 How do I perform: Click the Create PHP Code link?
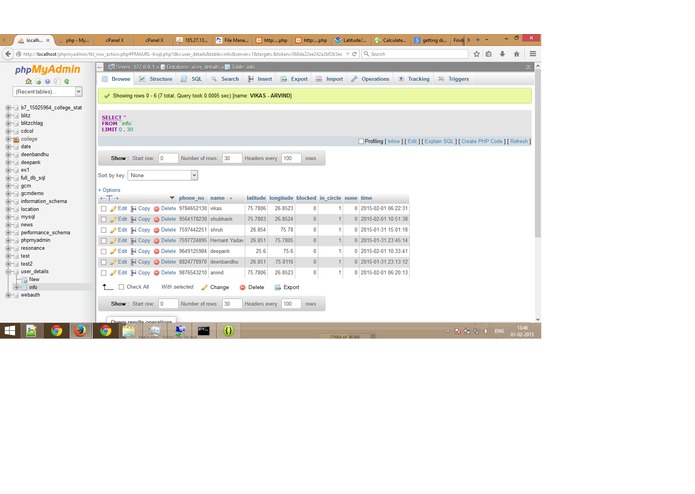click(482, 141)
